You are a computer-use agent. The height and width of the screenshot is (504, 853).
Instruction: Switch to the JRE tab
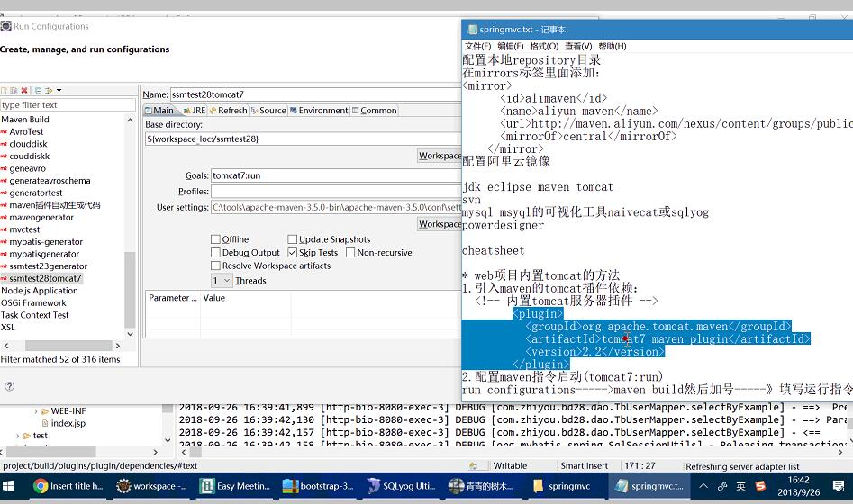pos(195,111)
